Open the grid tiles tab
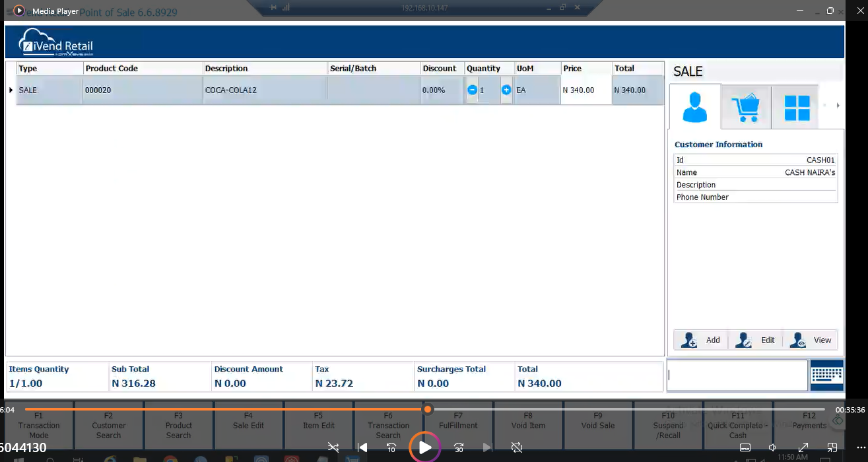The width and height of the screenshot is (868, 462). pos(797,107)
